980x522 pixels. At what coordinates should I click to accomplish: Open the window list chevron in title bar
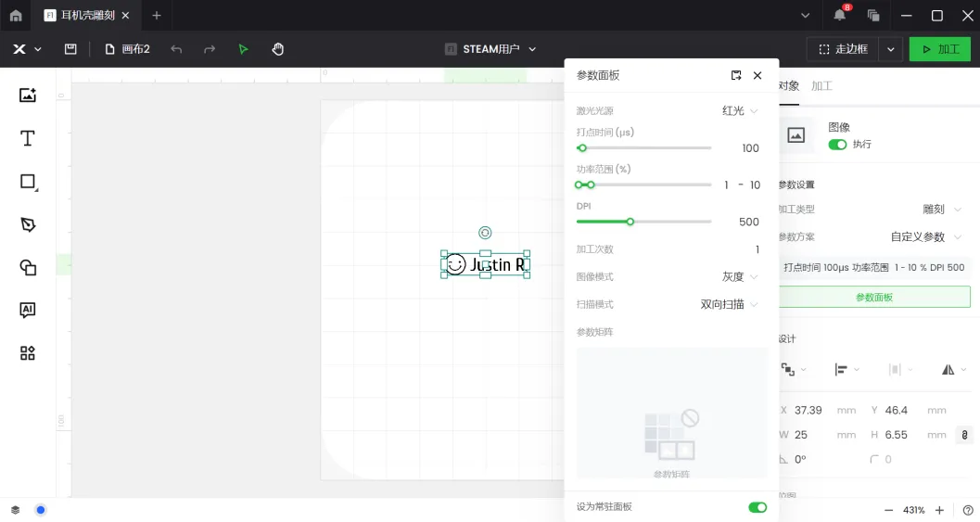[x=805, y=16]
